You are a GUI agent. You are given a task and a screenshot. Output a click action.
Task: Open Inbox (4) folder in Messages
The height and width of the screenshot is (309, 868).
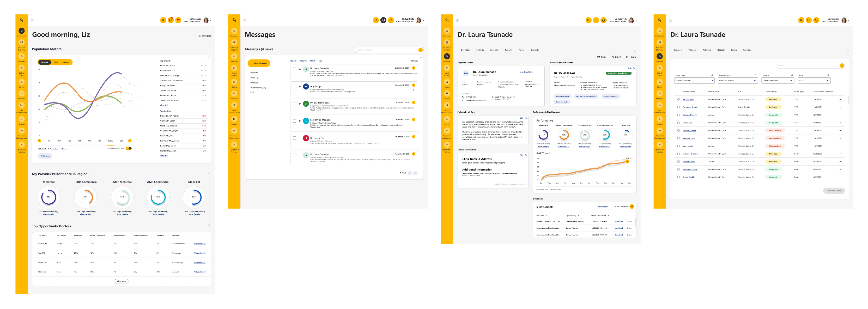click(254, 73)
